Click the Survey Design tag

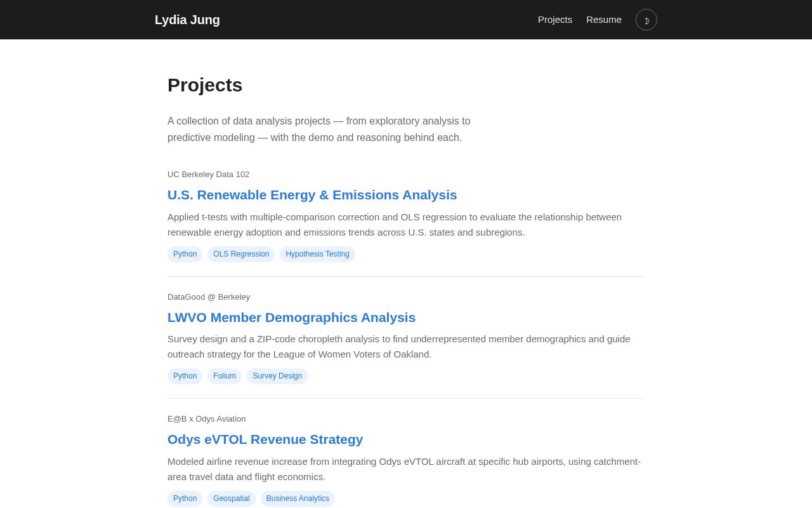277,376
